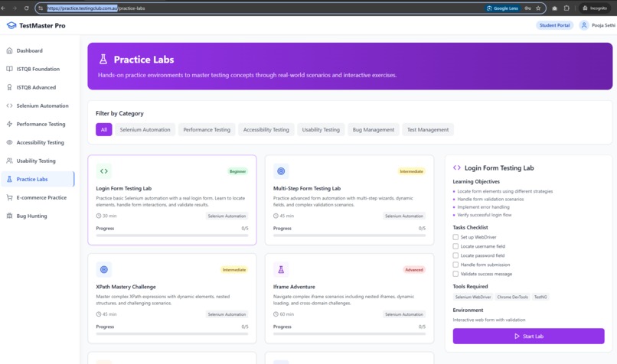Screen dimensions: 617x364
Task: Click the Multi-Step Form lab progress bar
Action: (349, 236)
